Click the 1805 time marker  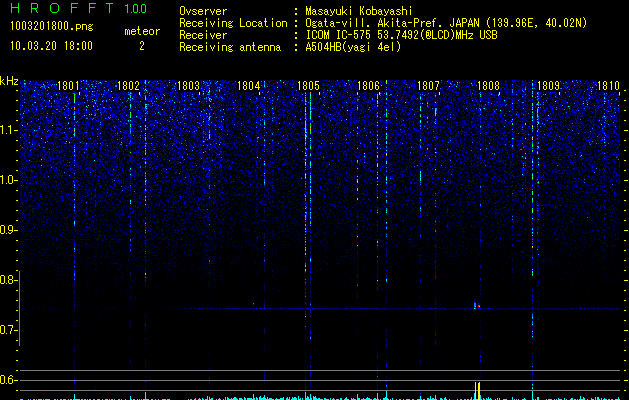pyautogui.click(x=308, y=86)
